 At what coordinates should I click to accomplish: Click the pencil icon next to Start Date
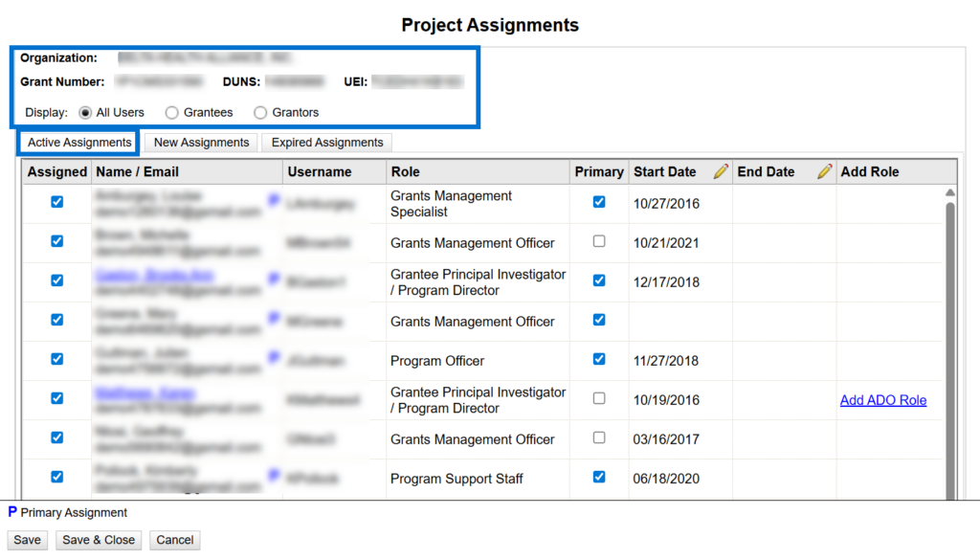(x=721, y=172)
